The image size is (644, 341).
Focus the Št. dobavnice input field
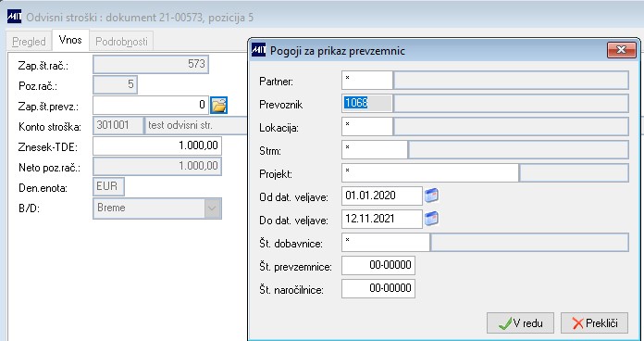click(x=386, y=242)
